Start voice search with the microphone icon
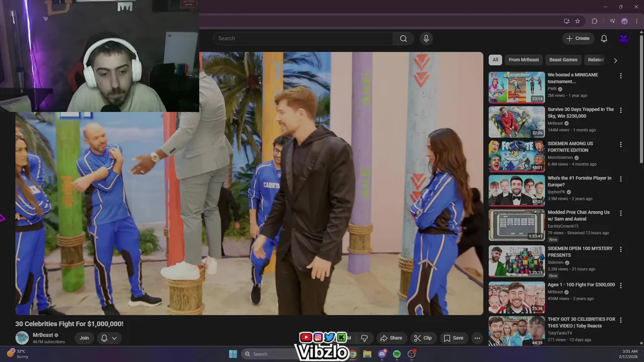The width and height of the screenshot is (644, 362). coord(426,39)
